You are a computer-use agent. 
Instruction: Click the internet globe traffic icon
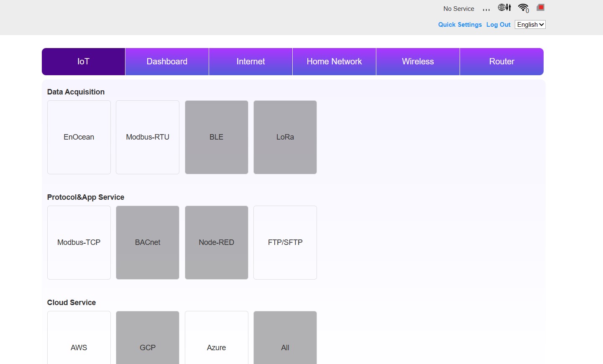pos(504,8)
